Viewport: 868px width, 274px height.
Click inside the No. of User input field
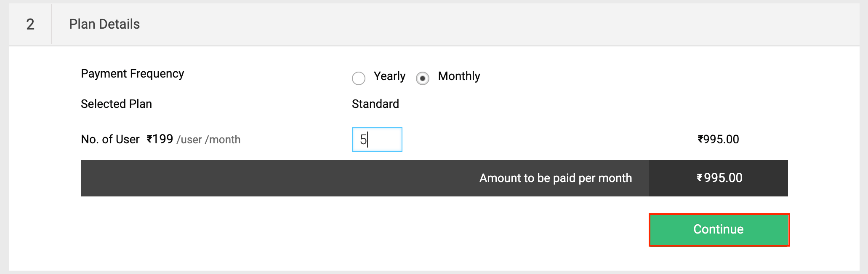pyautogui.click(x=377, y=139)
